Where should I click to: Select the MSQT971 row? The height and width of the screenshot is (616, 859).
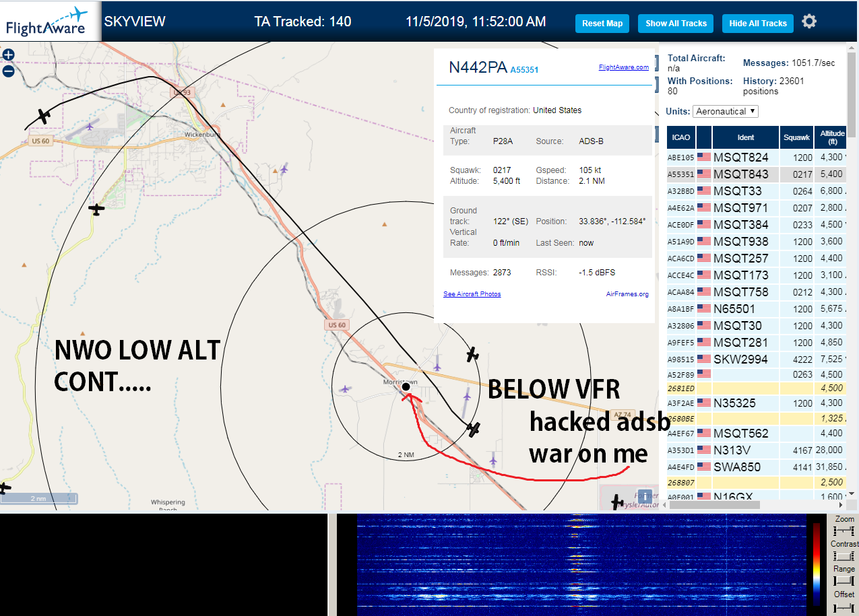click(757, 208)
